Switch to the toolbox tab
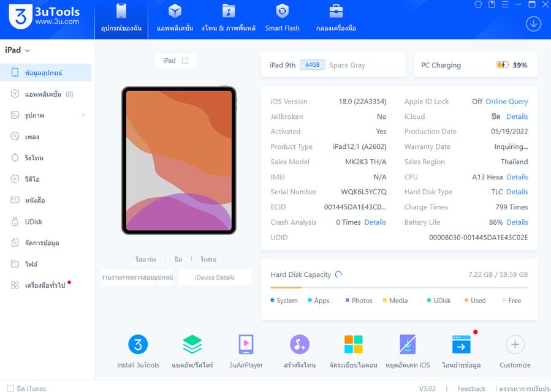Image resolution: width=551 pixels, height=392 pixels. point(336,19)
